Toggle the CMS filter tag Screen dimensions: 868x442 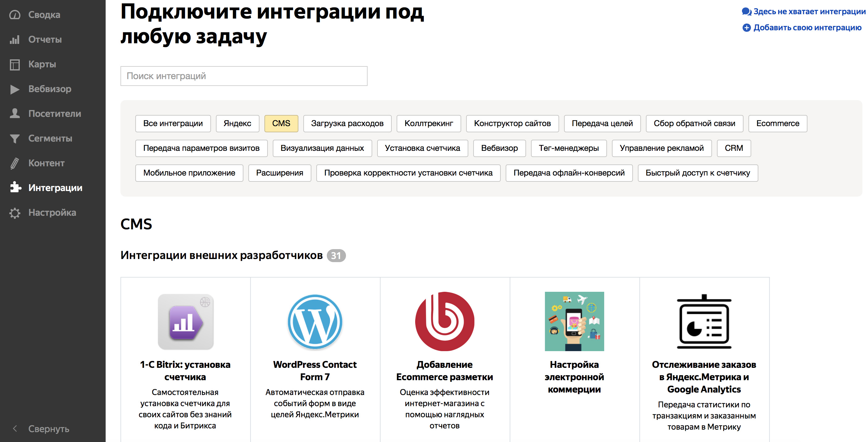[281, 123]
